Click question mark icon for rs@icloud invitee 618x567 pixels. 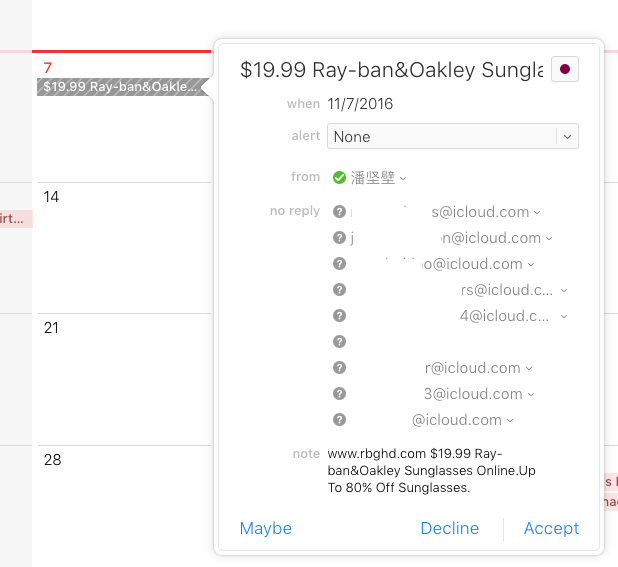coord(339,290)
